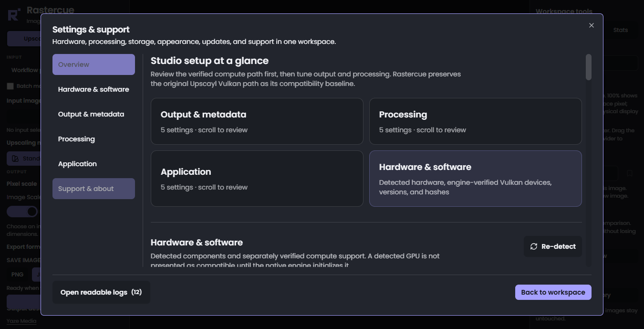The height and width of the screenshot is (329, 644).
Task: Click the input field in workspace tools
Action: coord(621,63)
